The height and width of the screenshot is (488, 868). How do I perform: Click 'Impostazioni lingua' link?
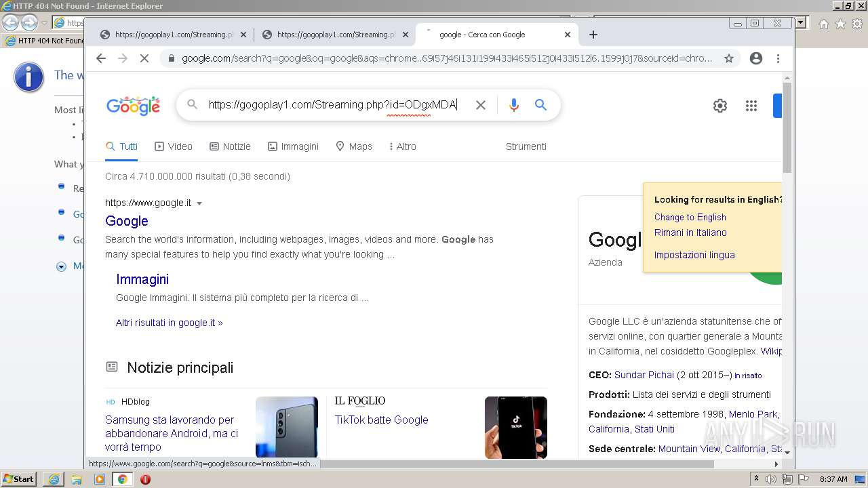point(694,255)
